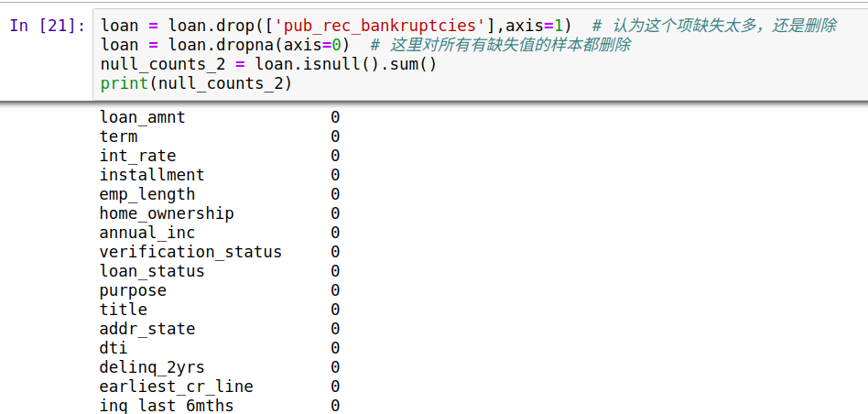This screenshot has height=414, width=868.
Task: Click title output row
Action: pyautogui.click(x=220, y=310)
